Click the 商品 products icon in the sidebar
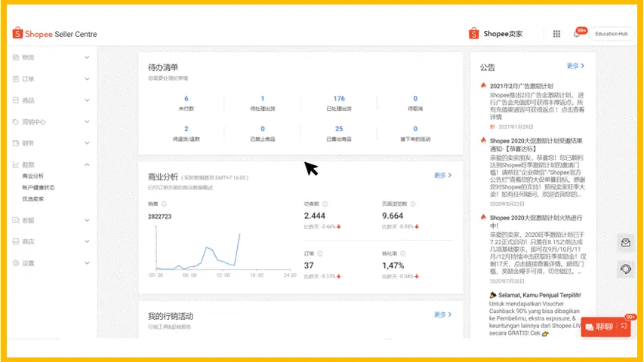The width and height of the screenshot is (644, 362). 16,100
